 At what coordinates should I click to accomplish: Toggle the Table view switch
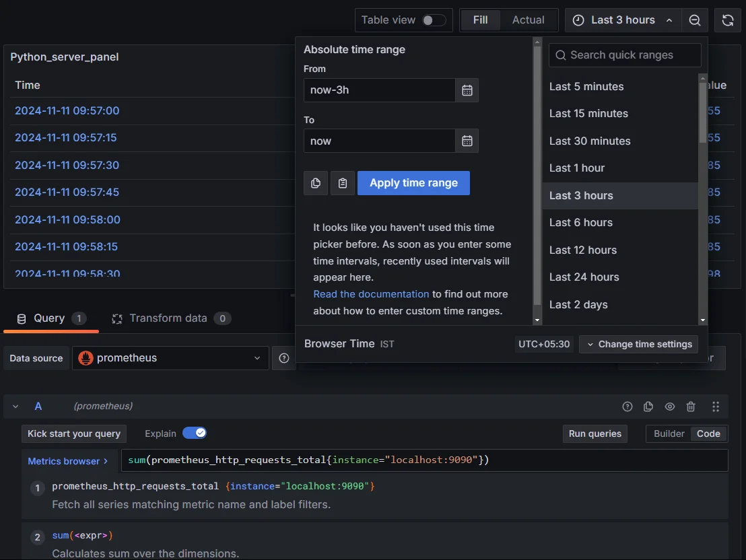pos(433,20)
